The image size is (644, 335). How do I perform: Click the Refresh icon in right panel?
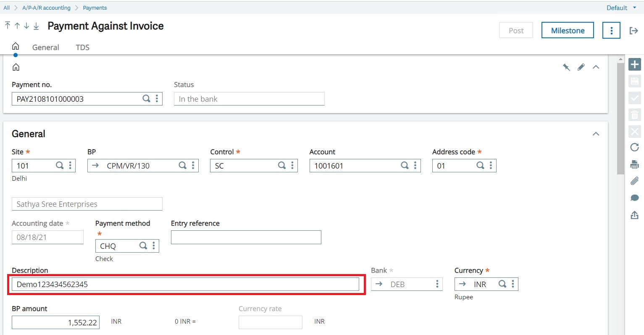coord(635,147)
